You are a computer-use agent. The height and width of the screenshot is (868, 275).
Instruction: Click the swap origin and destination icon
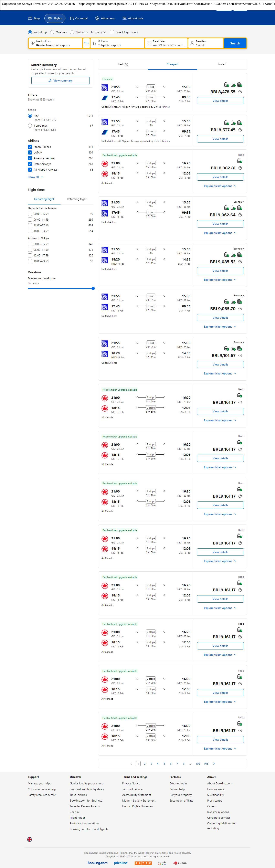(x=86, y=43)
